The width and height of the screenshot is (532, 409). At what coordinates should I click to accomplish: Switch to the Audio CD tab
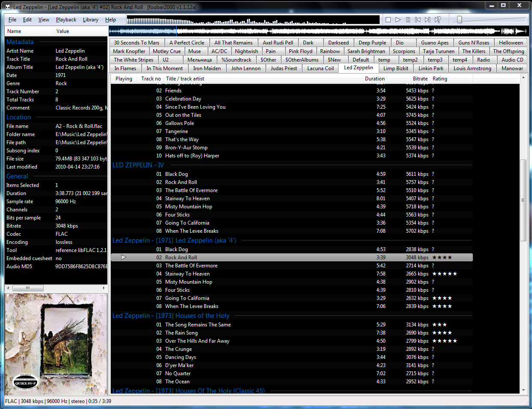tap(512, 60)
